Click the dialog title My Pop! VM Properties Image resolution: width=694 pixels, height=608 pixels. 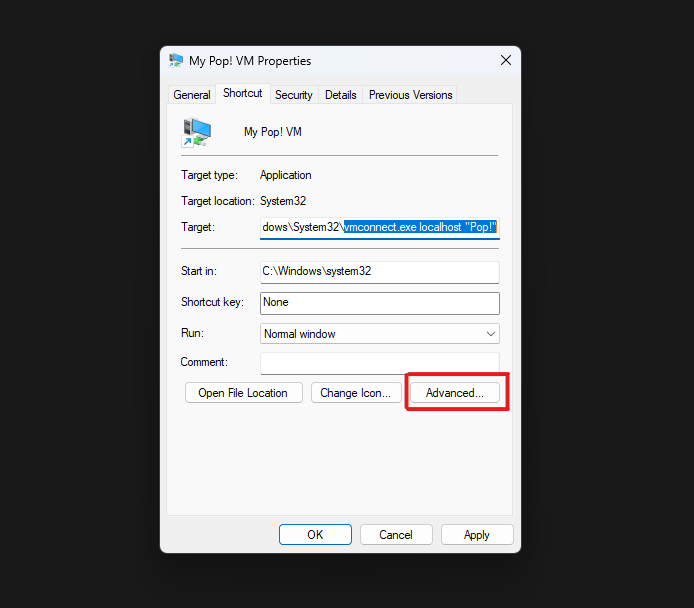250,61
